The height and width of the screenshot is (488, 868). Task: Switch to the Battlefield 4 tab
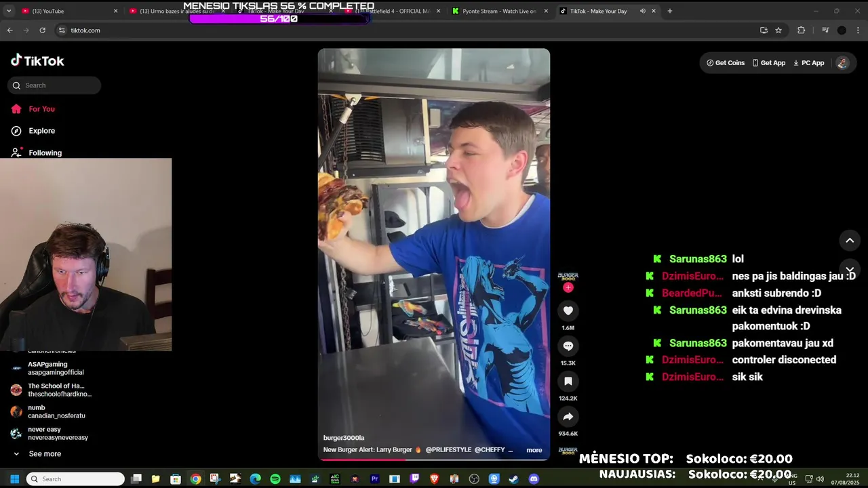393,11
